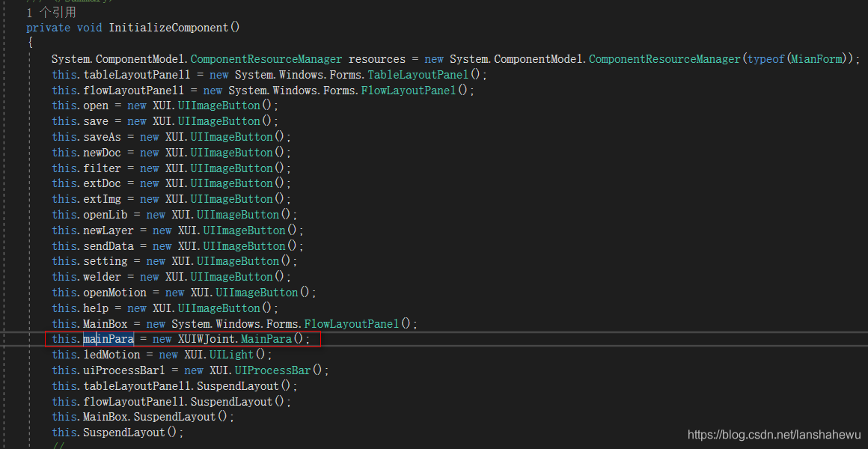
Task: Select the "resources" variable name
Action: pyautogui.click(x=376, y=58)
